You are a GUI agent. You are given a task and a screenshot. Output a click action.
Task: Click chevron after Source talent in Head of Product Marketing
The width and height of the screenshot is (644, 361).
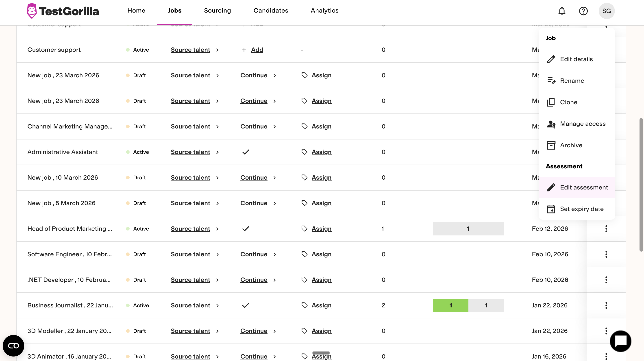pyautogui.click(x=218, y=229)
